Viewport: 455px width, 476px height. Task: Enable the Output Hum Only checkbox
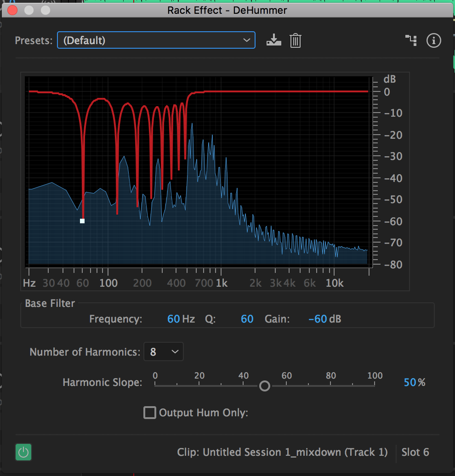coord(150,413)
